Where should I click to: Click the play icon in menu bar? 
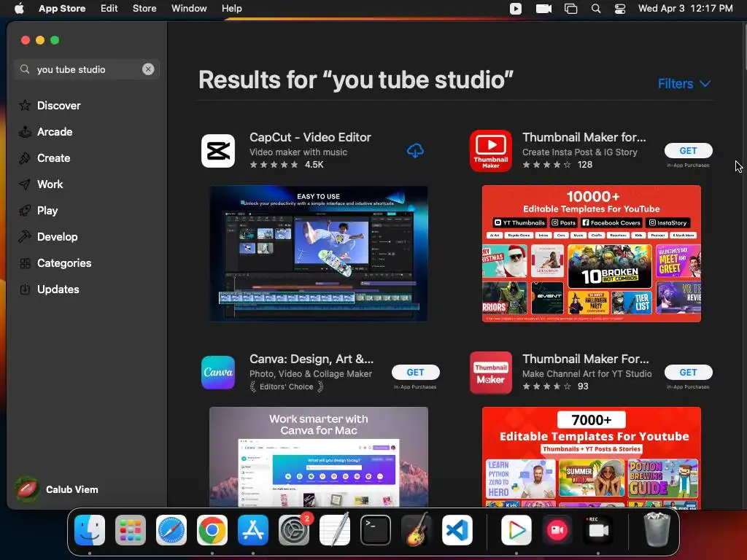click(x=516, y=9)
